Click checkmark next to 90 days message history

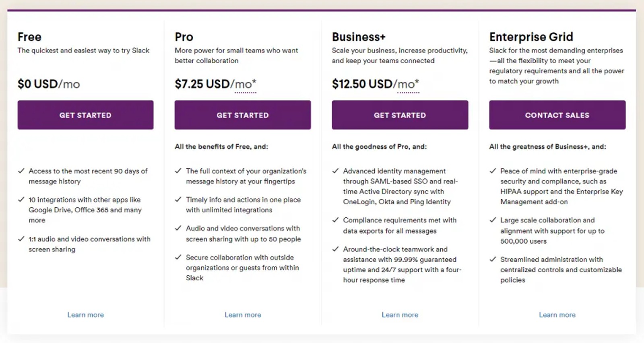[x=21, y=171]
